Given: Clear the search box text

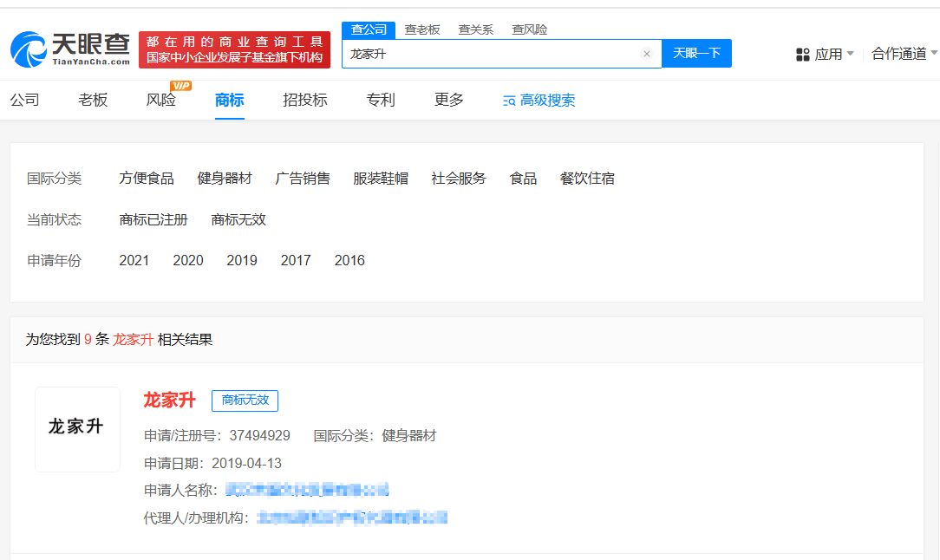Looking at the screenshot, I should pos(646,54).
